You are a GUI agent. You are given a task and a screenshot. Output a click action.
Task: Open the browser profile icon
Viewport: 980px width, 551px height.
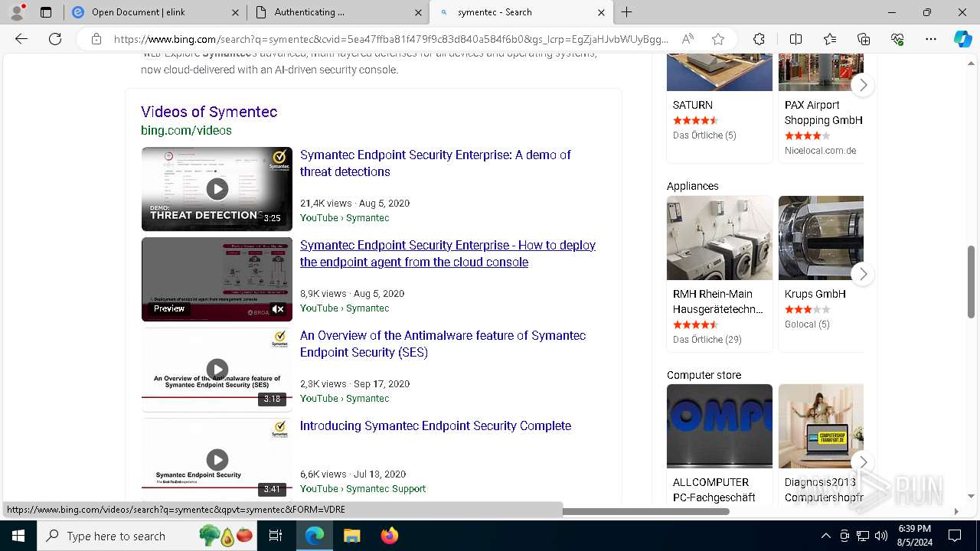click(x=17, y=12)
